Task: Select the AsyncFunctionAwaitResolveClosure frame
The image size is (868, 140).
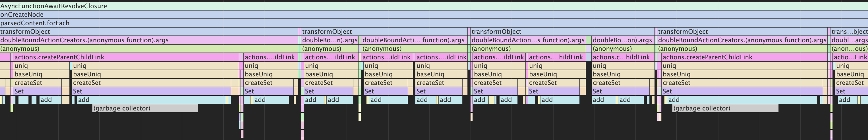Action: click(x=434, y=6)
